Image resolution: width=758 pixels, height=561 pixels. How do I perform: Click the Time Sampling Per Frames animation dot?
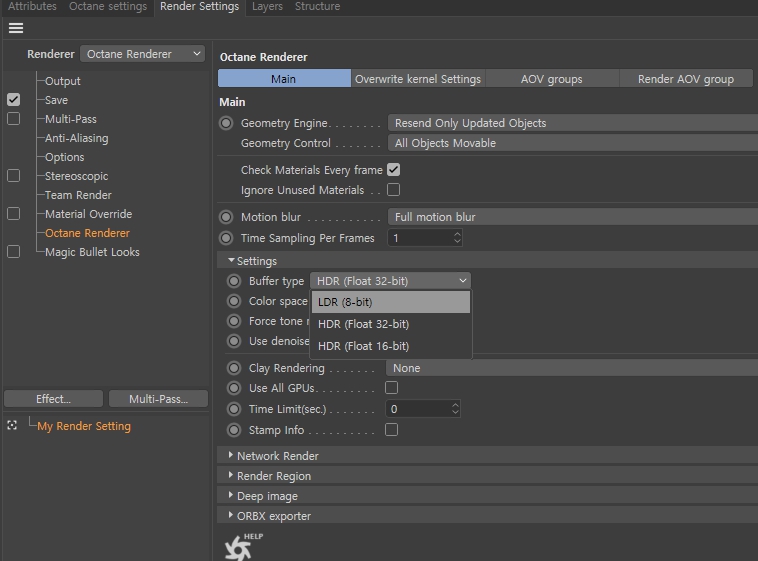226,238
